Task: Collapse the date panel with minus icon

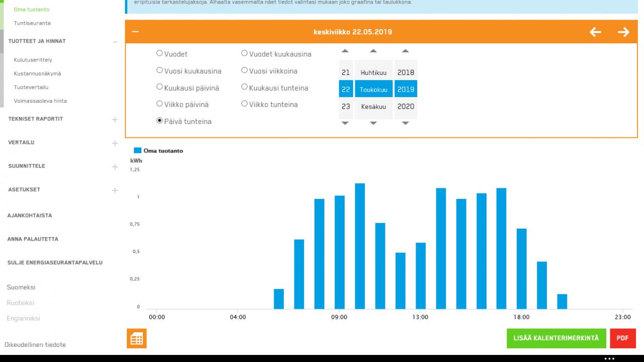Action: coord(135,32)
